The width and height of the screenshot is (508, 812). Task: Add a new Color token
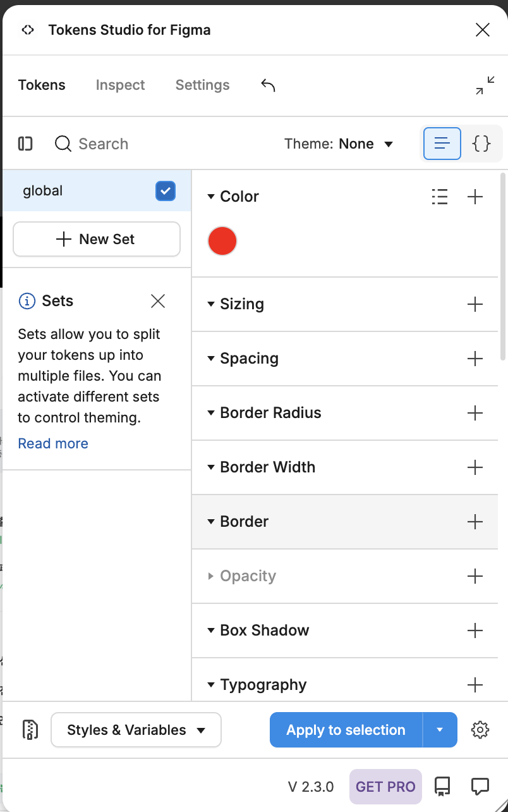[x=475, y=197]
